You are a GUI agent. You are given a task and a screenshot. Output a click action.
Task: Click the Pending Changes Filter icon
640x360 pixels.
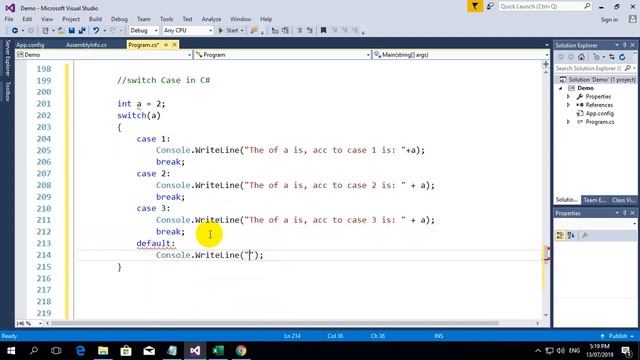596,57
